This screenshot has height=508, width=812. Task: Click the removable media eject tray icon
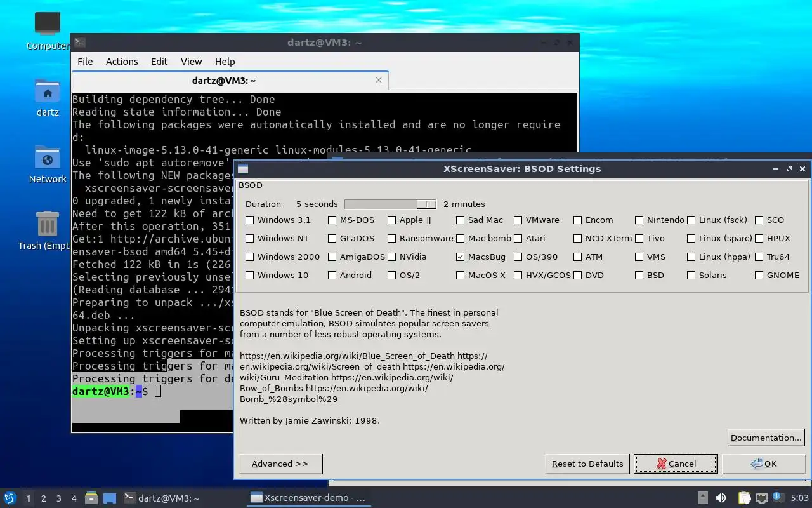702,498
